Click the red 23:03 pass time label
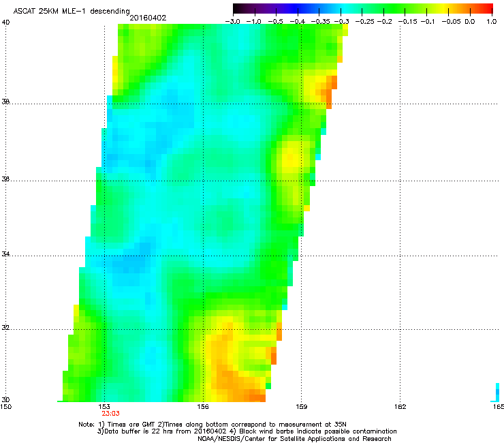 click(110, 414)
